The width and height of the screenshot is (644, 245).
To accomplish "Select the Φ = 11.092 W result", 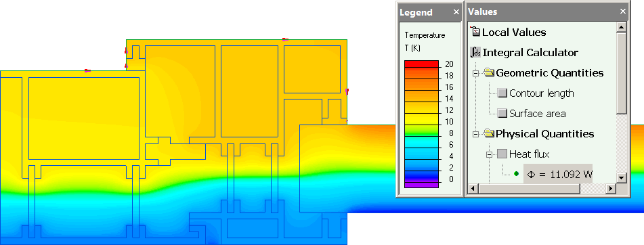I will point(559,174).
